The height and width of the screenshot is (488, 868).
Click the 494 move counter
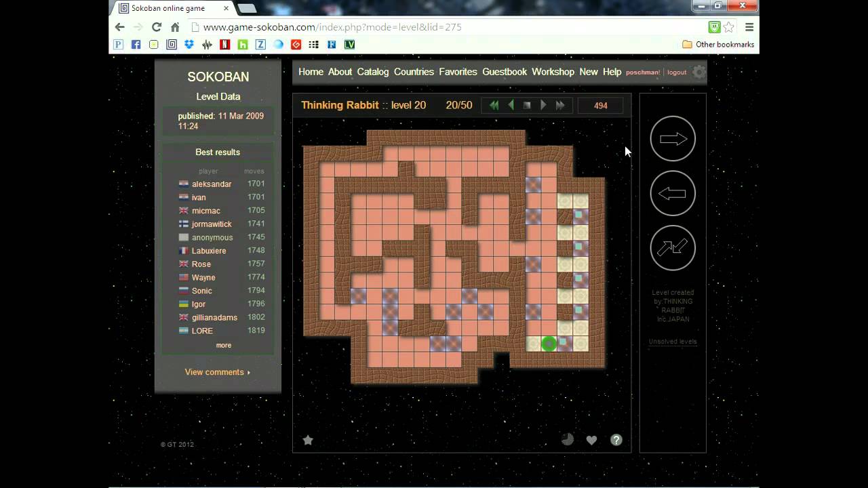tap(600, 106)
